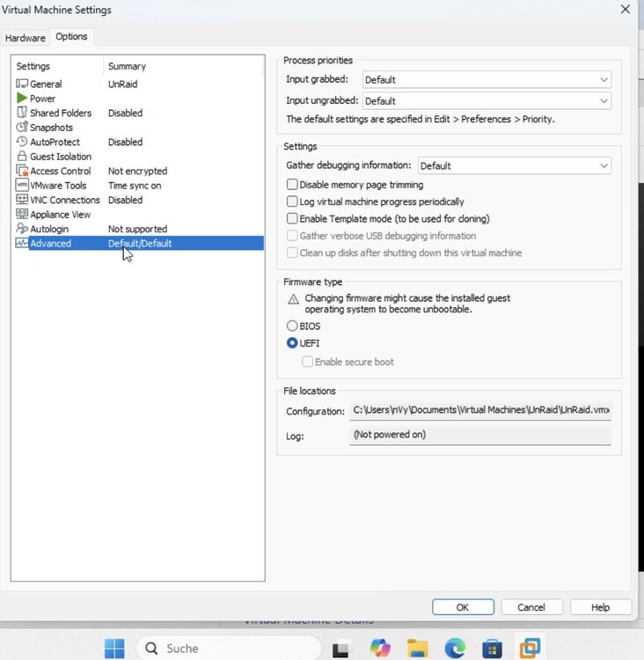
Task: Click the Autologin user icon
Action: [22, 228]
